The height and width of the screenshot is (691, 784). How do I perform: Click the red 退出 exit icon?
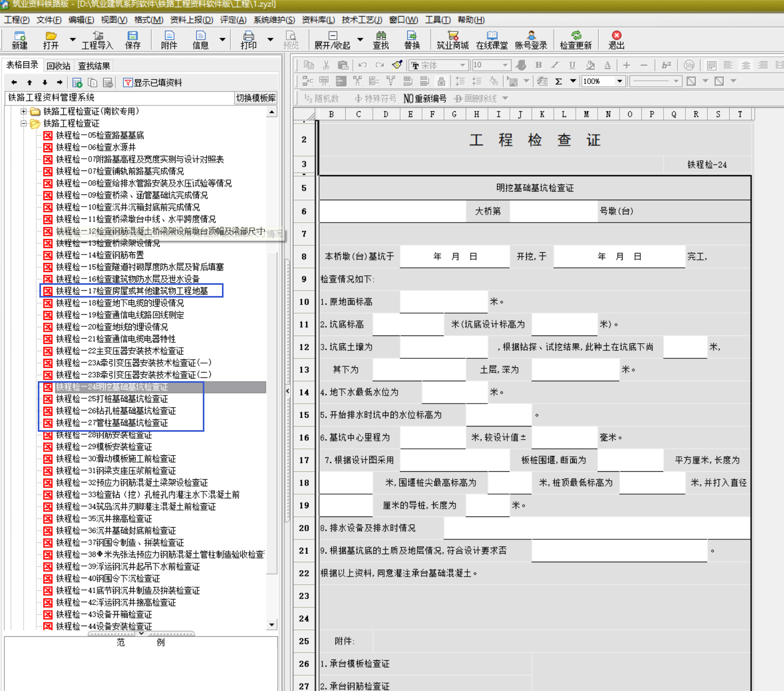tap(616, 36)
